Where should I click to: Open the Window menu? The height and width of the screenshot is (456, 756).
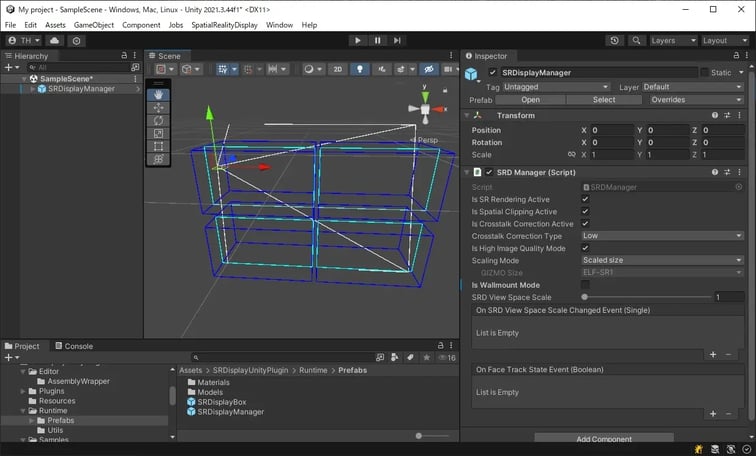pos(279,25)
